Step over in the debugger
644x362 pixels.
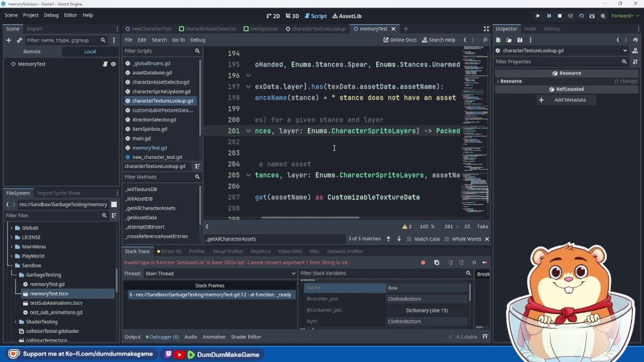click(461, 262)
